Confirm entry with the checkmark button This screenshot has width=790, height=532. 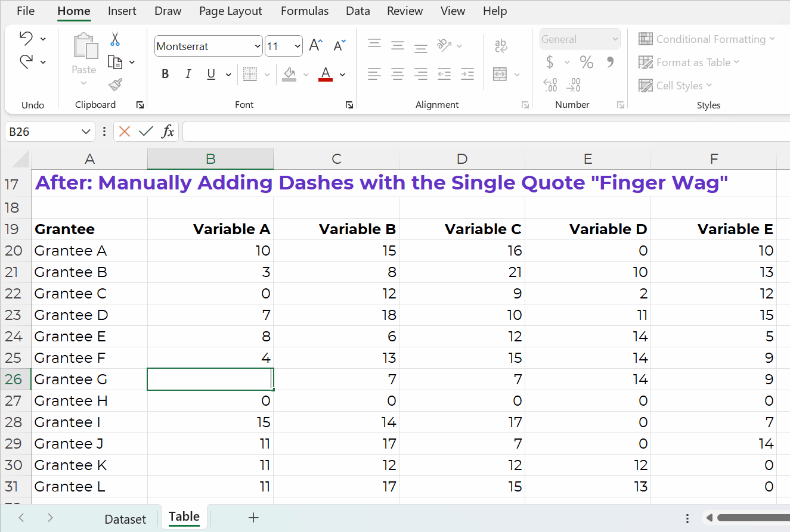point(146,132)
